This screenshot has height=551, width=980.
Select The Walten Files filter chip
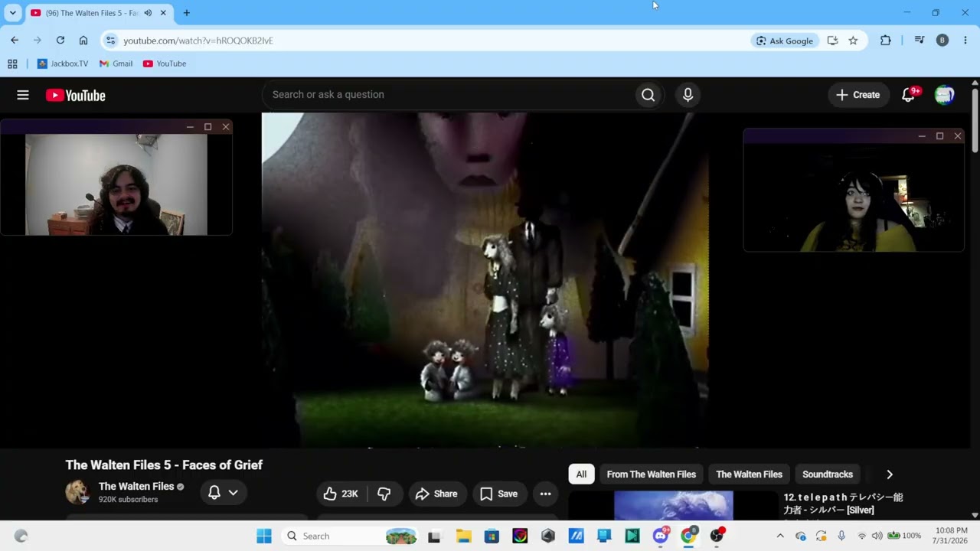click(x=749, y=474)
